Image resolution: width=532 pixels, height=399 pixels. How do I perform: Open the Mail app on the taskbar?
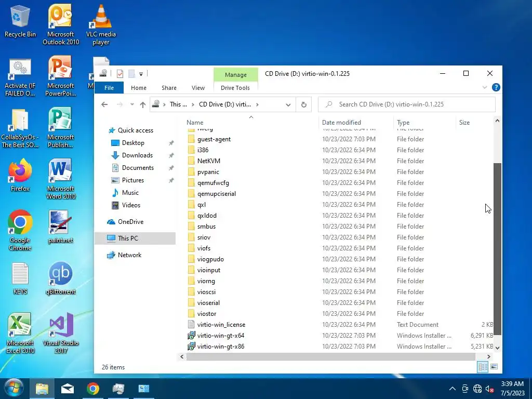coord(68,389)
